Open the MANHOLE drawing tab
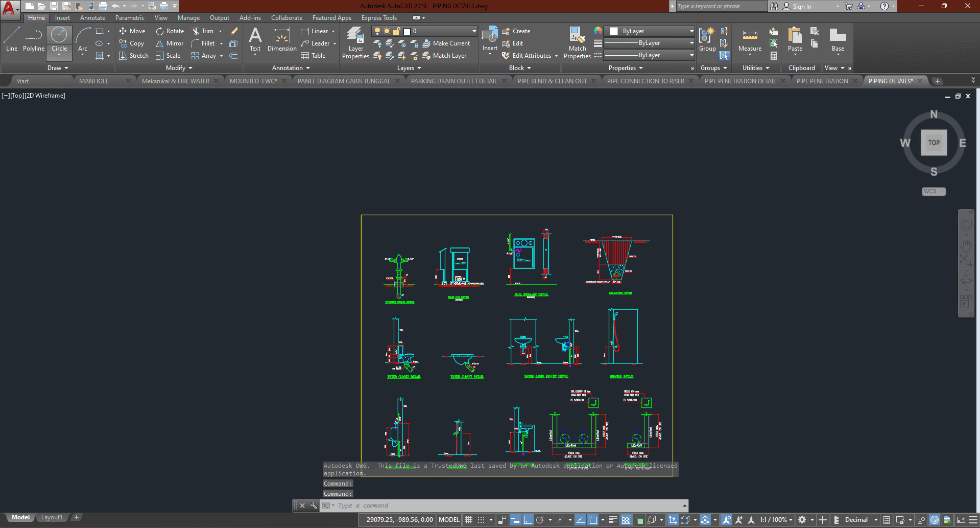Image resolution: width=980 pixels, height=528 pixels. coord(94,81)
